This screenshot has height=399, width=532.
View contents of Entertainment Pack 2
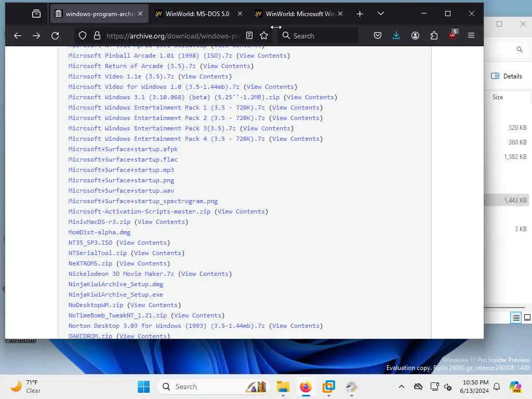coord(296,118)
